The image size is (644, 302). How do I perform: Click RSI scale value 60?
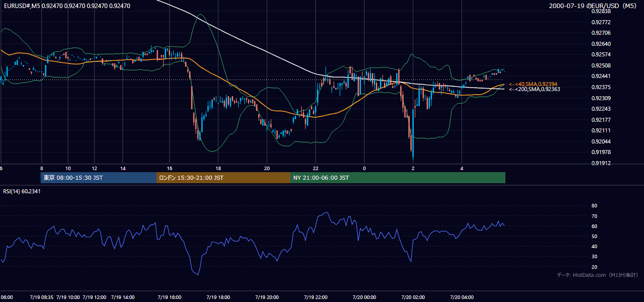pyautogui.click(x=594, y=226)
